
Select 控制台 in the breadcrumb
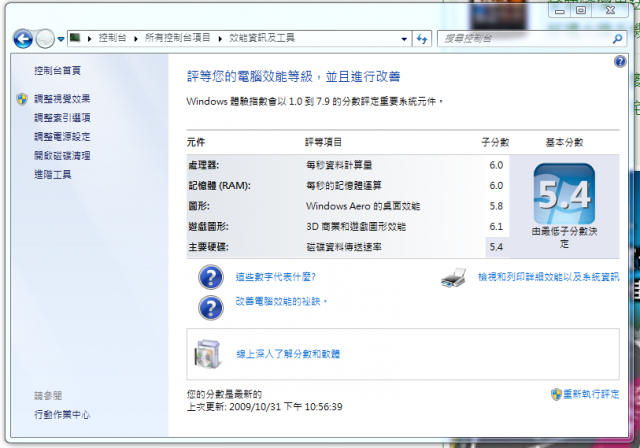(x=112, y=38)
